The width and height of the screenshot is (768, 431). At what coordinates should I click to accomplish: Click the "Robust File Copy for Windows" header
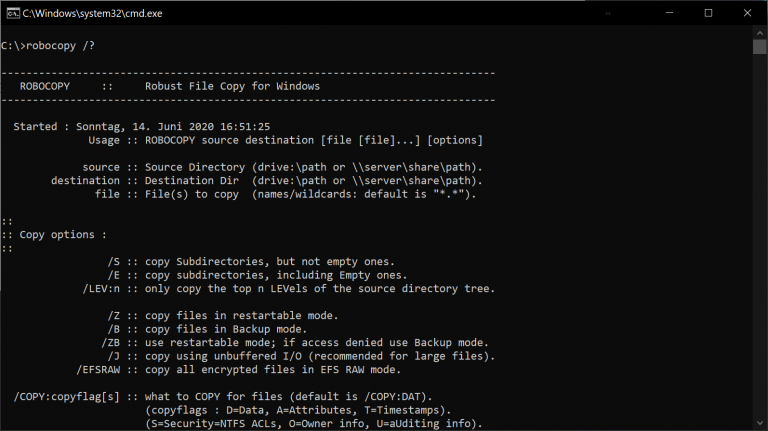[232, 86]
